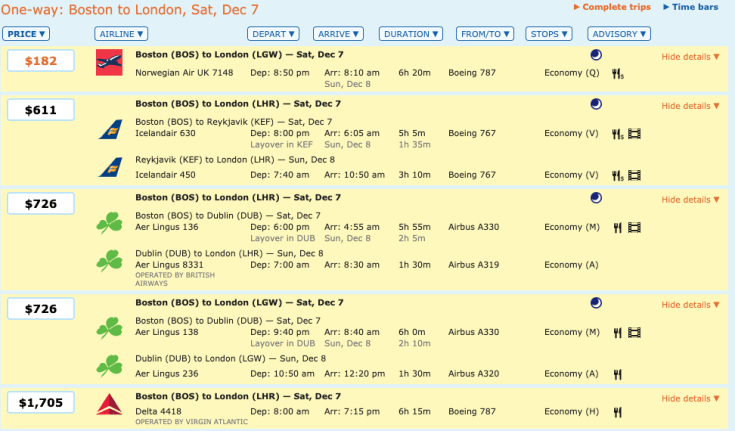Click film icon for Aer Lingus 136
This screenshot has width=735, height=431.
click(634, 227)
